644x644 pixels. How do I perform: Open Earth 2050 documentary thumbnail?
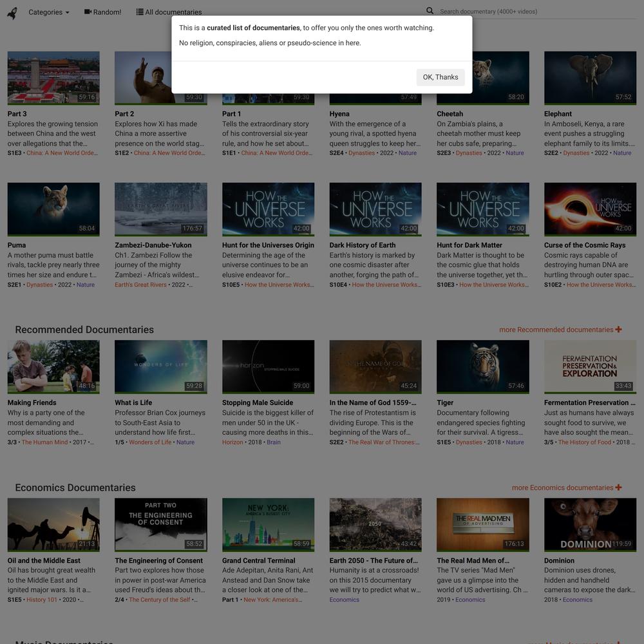[375, 524]
